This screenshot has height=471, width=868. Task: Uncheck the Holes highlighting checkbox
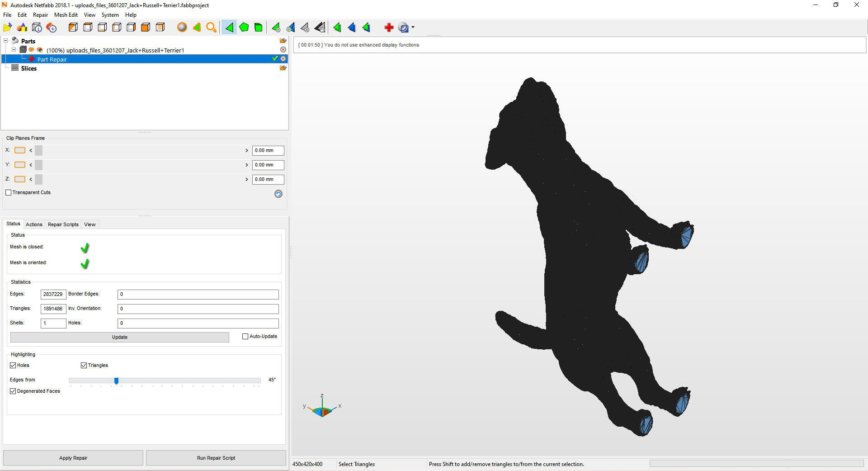tap(13, 365)
